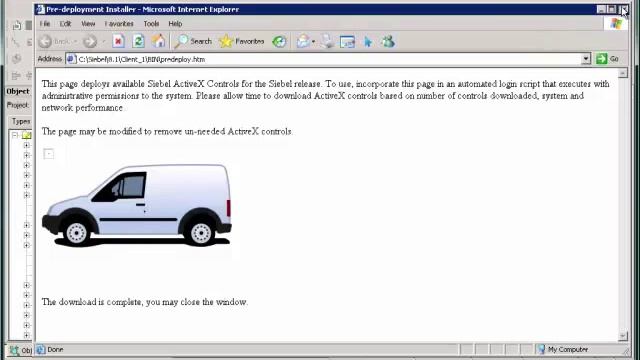Image resolution: width=640 pixels, height=360 pixels.
Task: Open the Back history dropdown arrow
Action: point(76,41)
